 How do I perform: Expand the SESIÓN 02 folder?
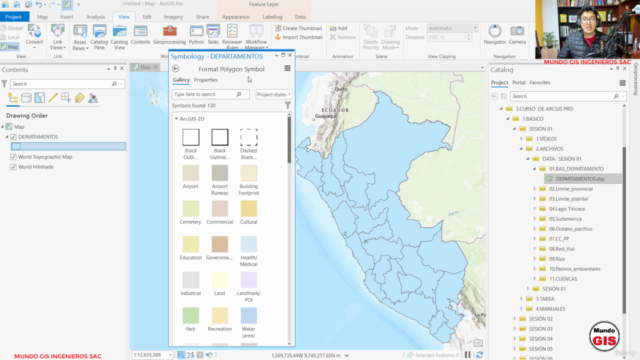pyautogui.click(x=515, y=319)
